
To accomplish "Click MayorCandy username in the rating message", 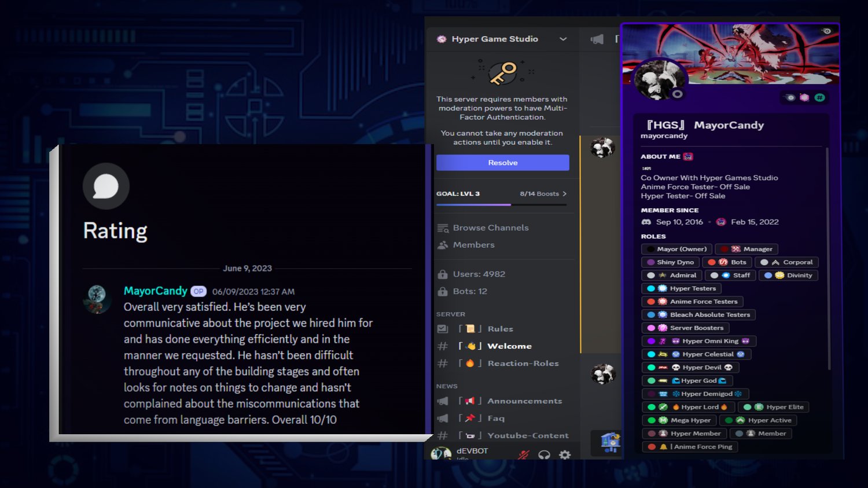I will (156, 291).
